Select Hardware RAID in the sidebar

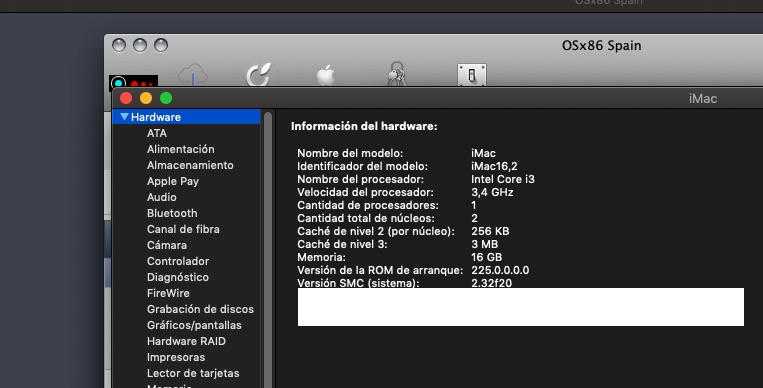[186, 341]
